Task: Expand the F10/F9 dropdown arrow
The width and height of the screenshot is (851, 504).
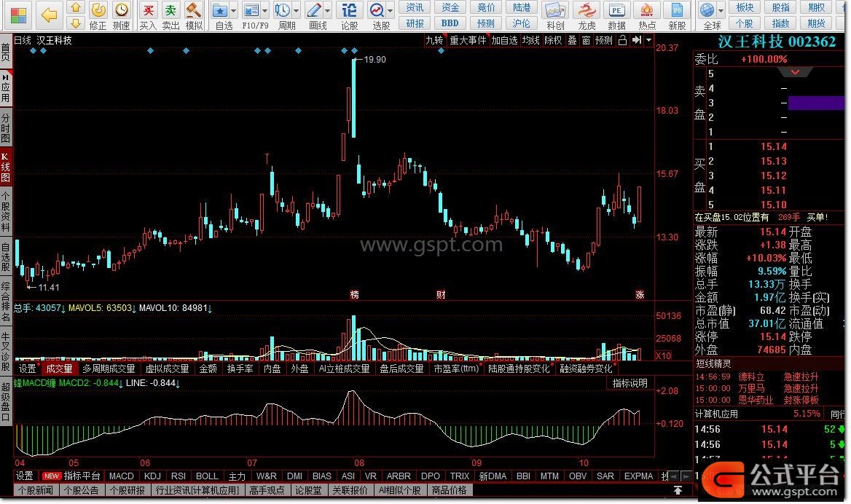Action: pyautogui.click(x=265, y=11)
